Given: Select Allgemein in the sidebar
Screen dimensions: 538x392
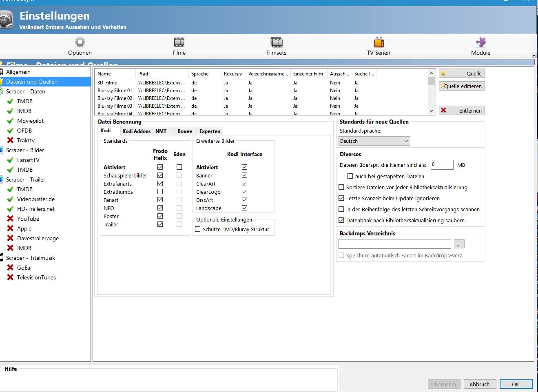Looking at the screenshot, I should click(x=18, y=72).
